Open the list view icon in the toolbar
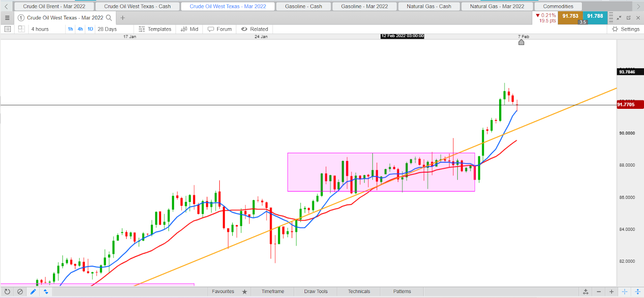The image size is (644, 298). [7, 29]
